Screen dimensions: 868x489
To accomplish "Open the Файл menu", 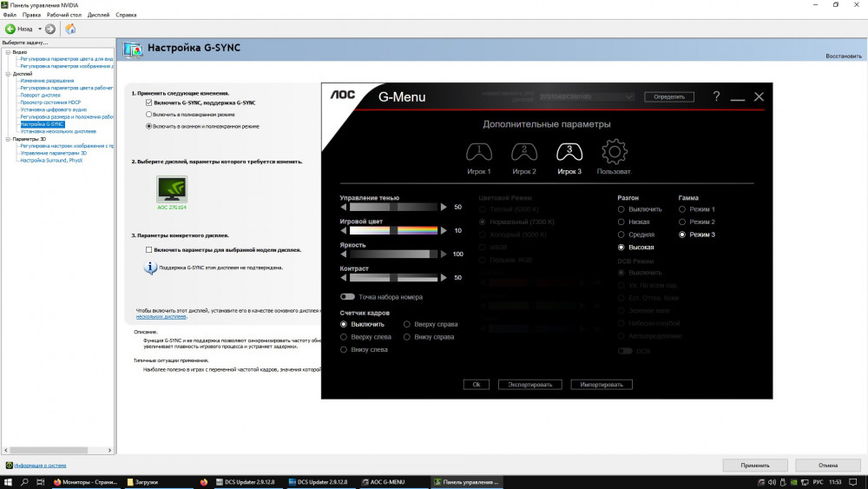I will pos(10,15).
